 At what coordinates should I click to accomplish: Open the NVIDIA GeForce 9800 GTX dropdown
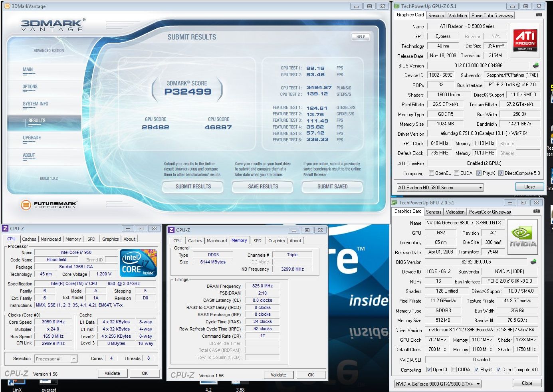tap(437, 384)
